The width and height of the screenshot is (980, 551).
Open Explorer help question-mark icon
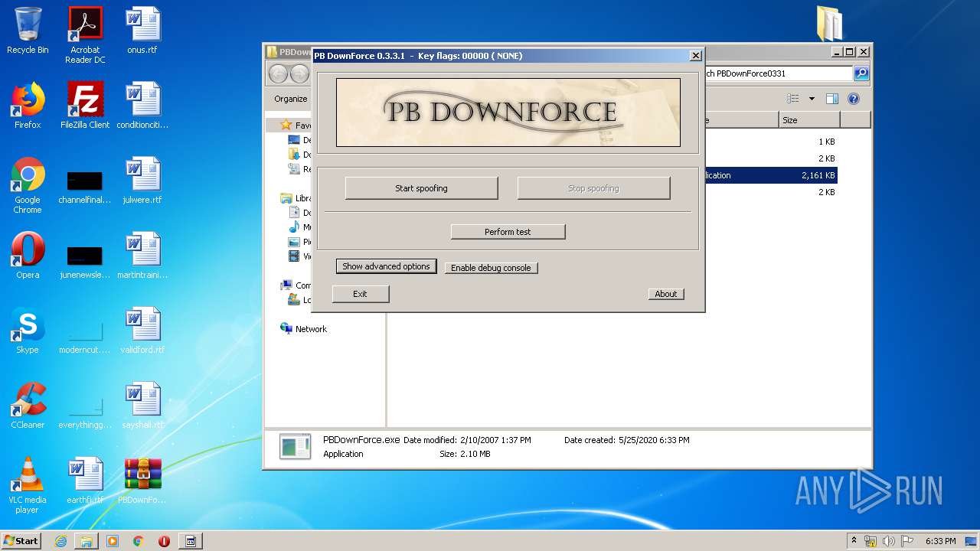[x=854, y=99]
